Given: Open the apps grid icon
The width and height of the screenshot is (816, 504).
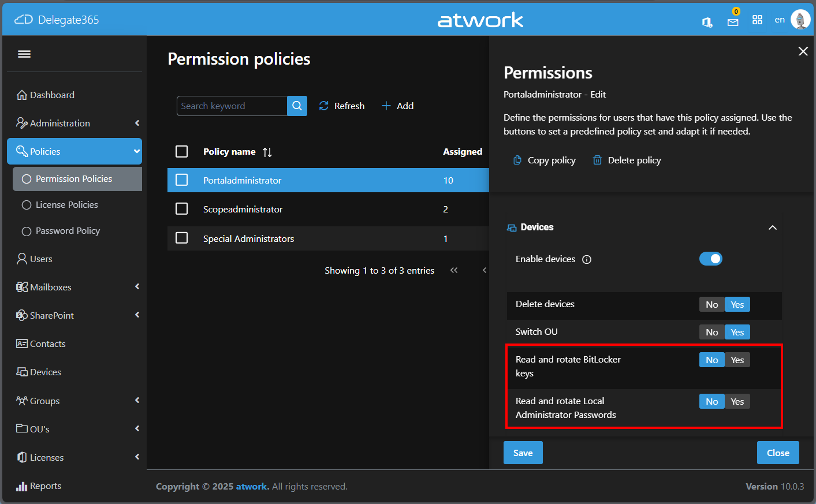Looking at the screenshot, I should [758, 20].
